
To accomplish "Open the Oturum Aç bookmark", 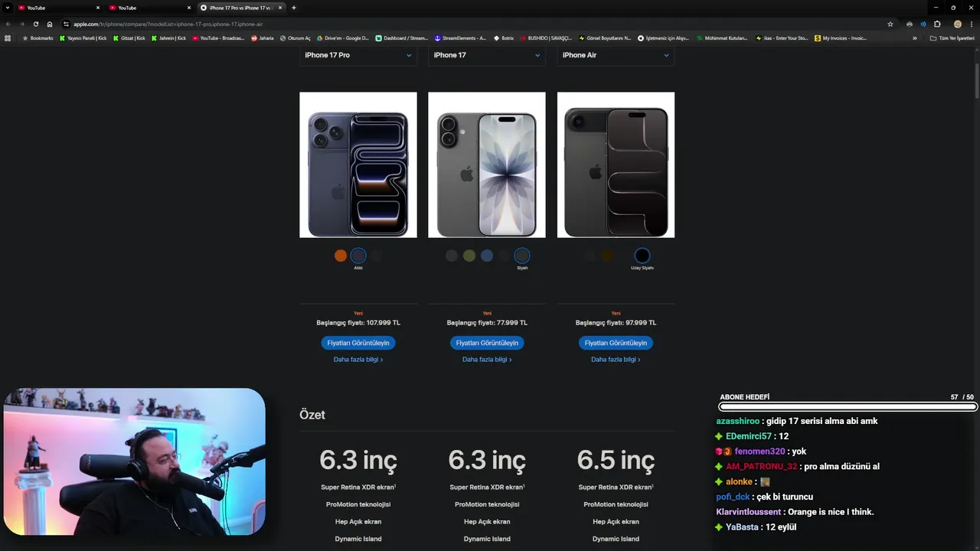I will point(296,37).
